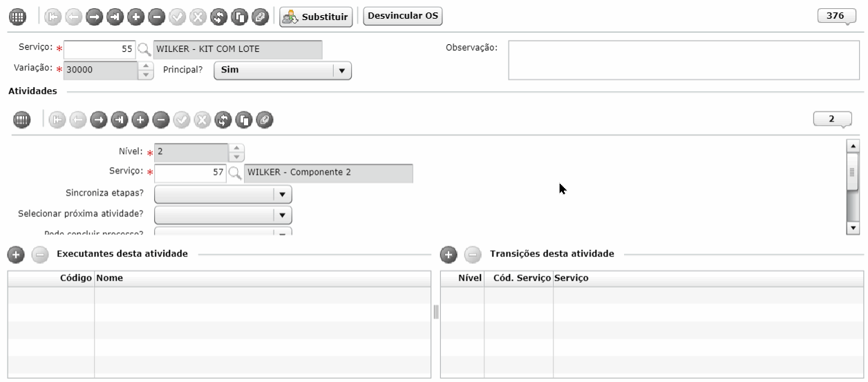Go to next record in top toolbar
This screenshot has height=382, width=868.
[x=95, y=16]
